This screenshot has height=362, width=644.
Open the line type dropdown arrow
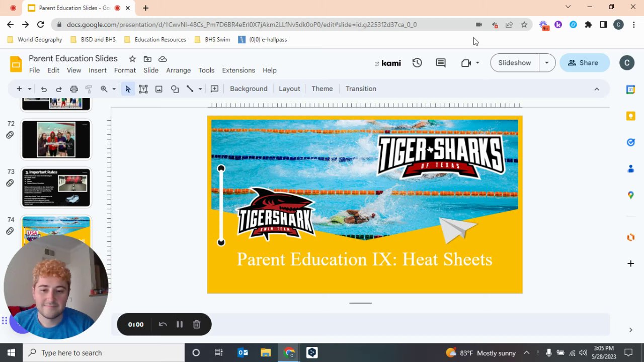click(200, 89)
